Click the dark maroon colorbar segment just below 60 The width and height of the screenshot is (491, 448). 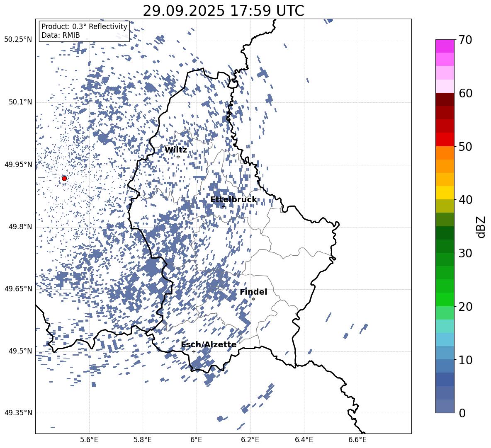coord(445,99)
